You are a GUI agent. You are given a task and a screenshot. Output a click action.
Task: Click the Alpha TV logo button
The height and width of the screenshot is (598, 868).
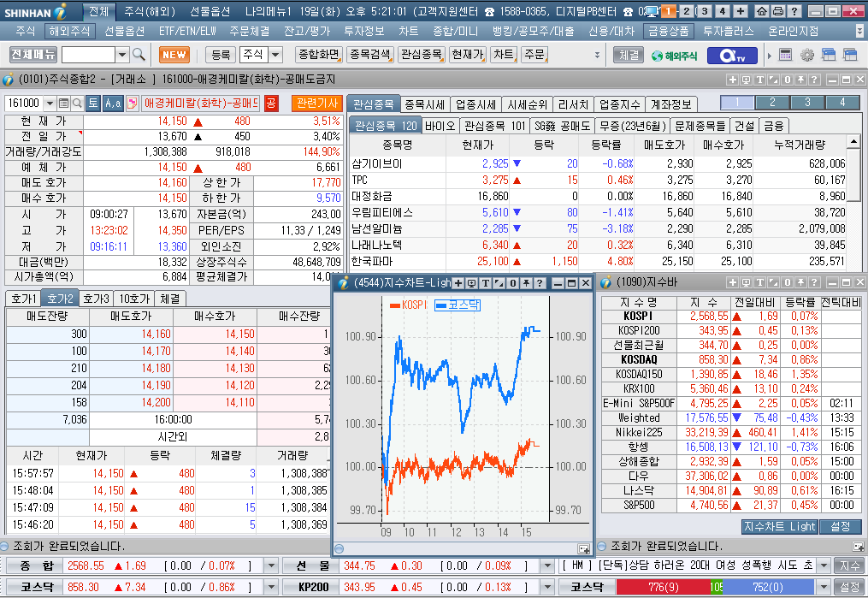[732, 56]
